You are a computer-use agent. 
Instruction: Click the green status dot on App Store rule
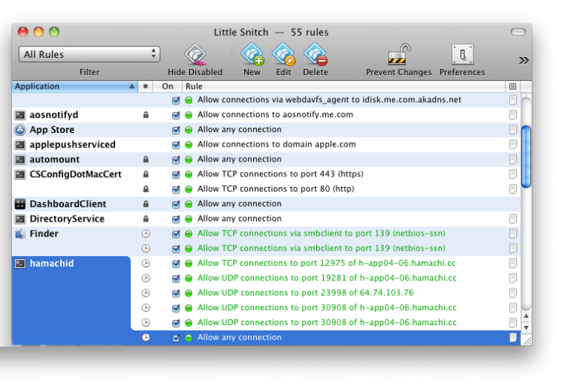189,130
